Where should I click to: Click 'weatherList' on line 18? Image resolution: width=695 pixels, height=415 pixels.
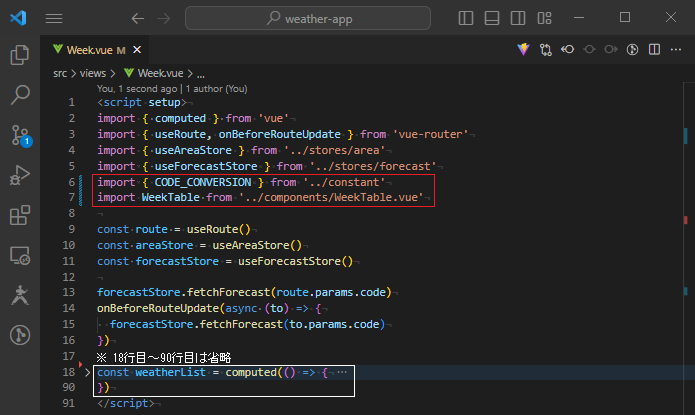(x=171, y=372)
